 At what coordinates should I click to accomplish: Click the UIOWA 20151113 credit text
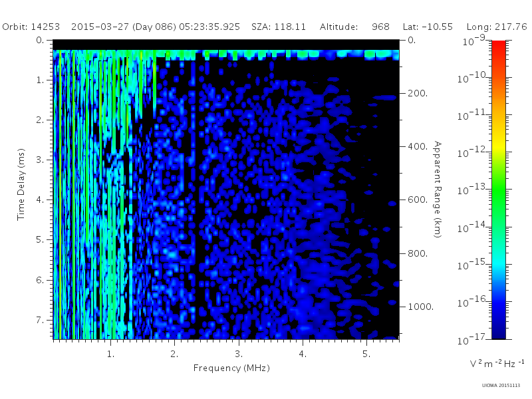501,386
